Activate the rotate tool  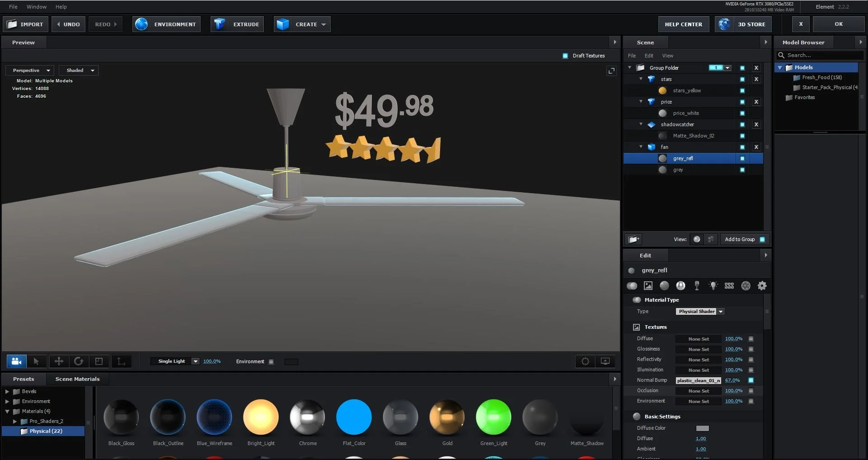(x=79, y=361)
